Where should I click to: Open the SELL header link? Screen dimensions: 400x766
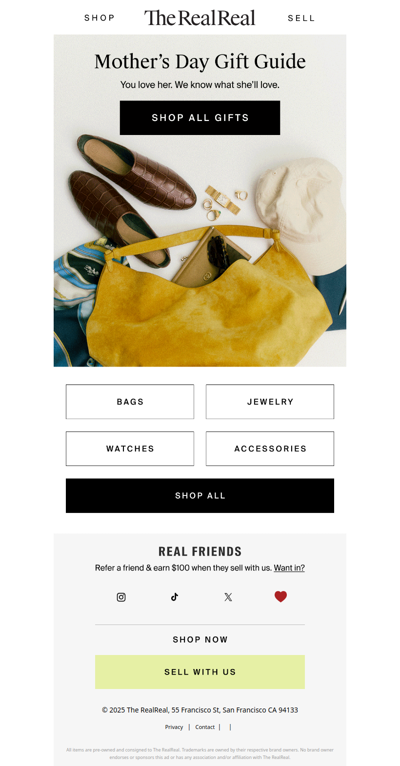click(x=301, y=19)
